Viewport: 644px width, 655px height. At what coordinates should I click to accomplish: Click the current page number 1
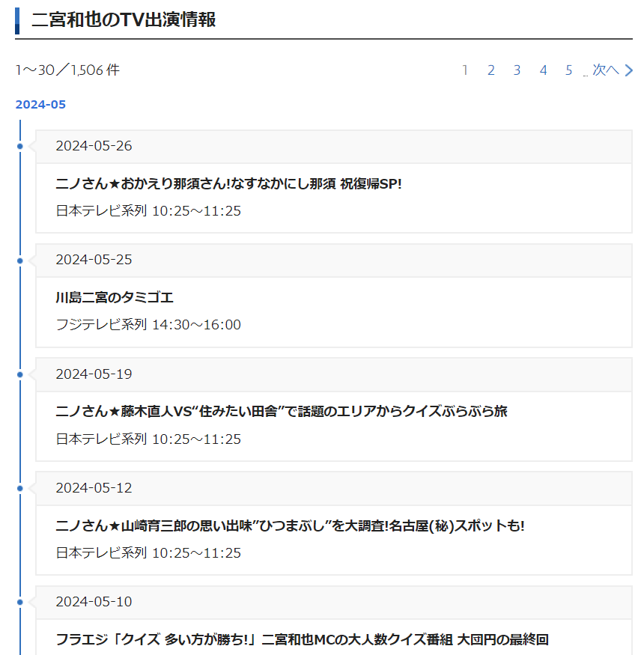[x=465, y=70]
